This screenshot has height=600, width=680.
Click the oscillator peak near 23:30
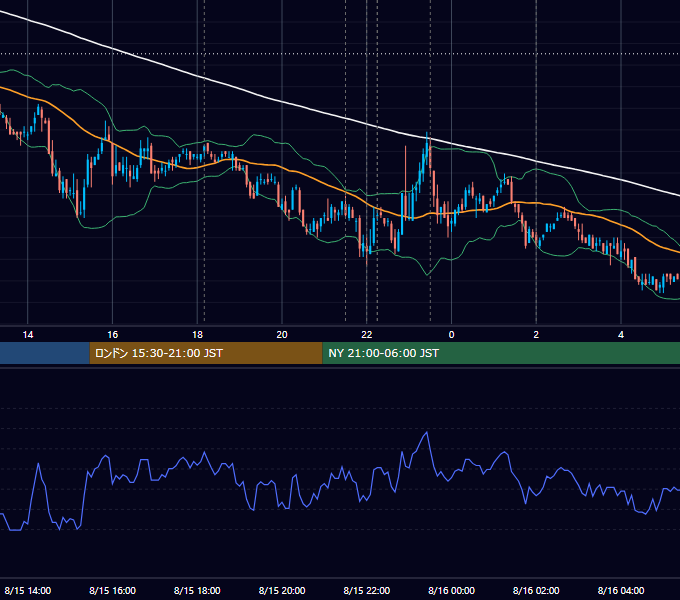coord(427,432)
